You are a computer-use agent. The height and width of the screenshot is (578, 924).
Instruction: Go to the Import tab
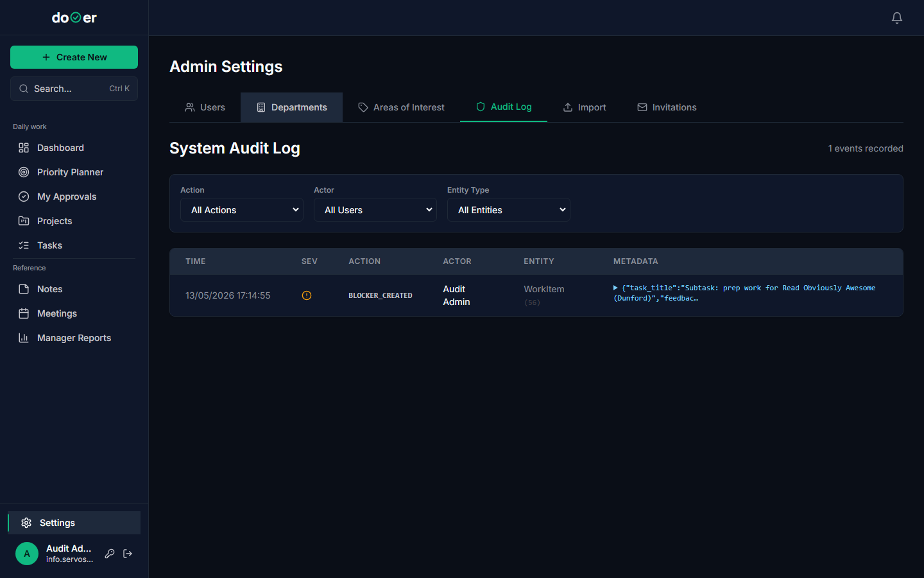585,107
